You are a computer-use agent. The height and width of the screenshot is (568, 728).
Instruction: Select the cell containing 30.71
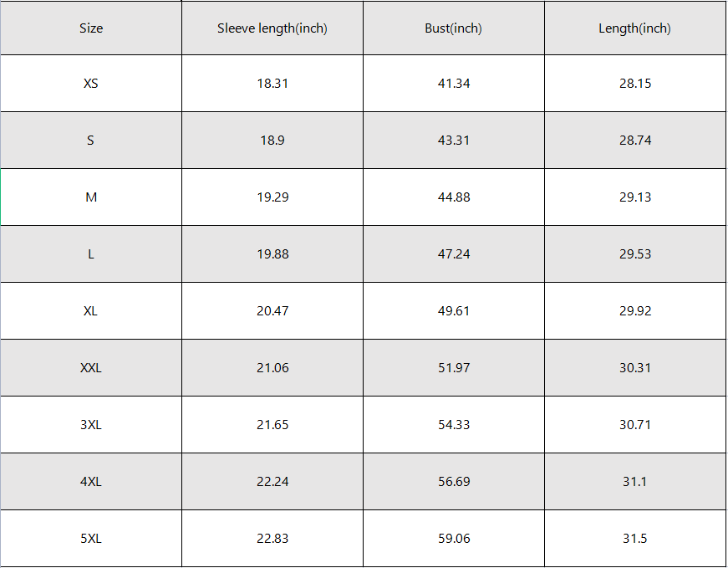634,425
